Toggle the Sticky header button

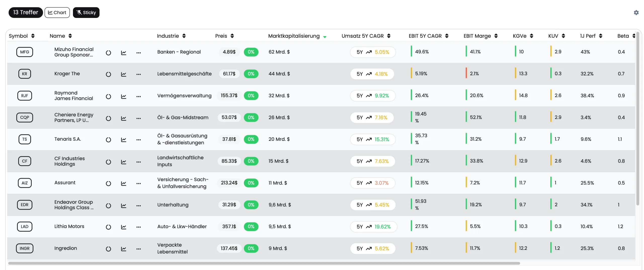(x=86, y=13)
